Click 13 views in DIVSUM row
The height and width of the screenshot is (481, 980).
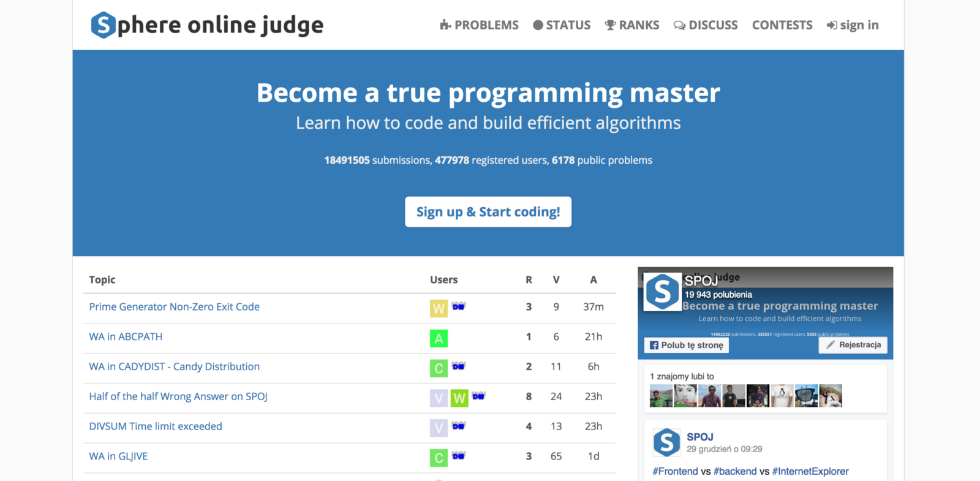pyautogui.click(x=556, y=426)
